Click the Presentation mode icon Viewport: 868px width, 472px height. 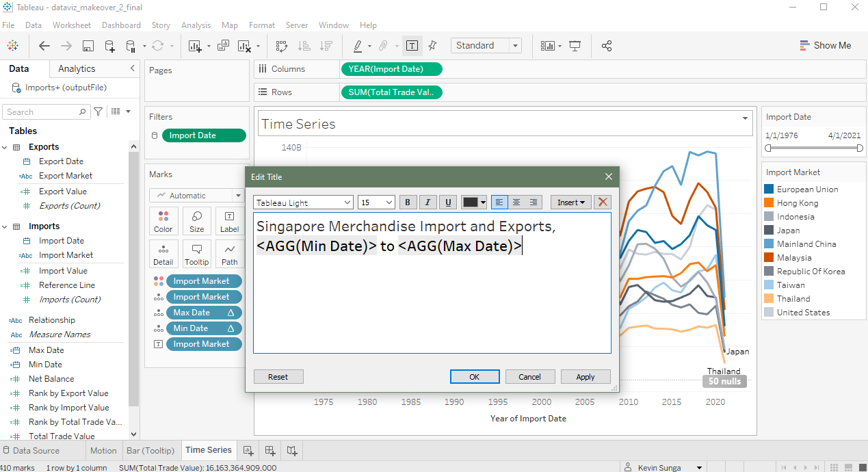point(575,46)
